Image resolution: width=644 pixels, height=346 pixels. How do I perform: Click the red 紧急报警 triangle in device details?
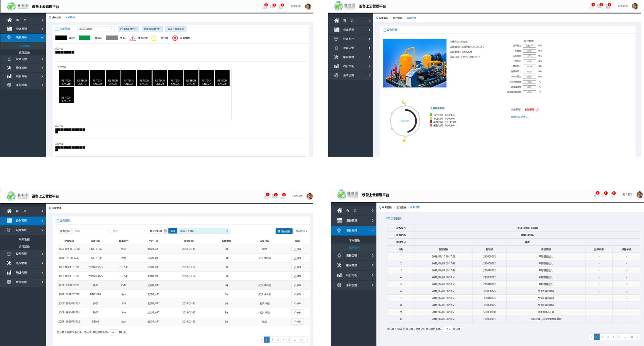pos(538,109)
